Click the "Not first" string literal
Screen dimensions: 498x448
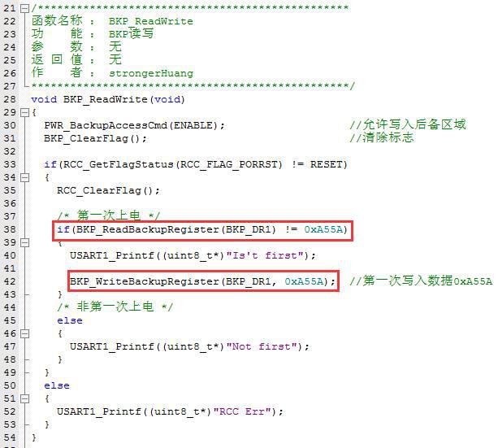tap(262, 346)
